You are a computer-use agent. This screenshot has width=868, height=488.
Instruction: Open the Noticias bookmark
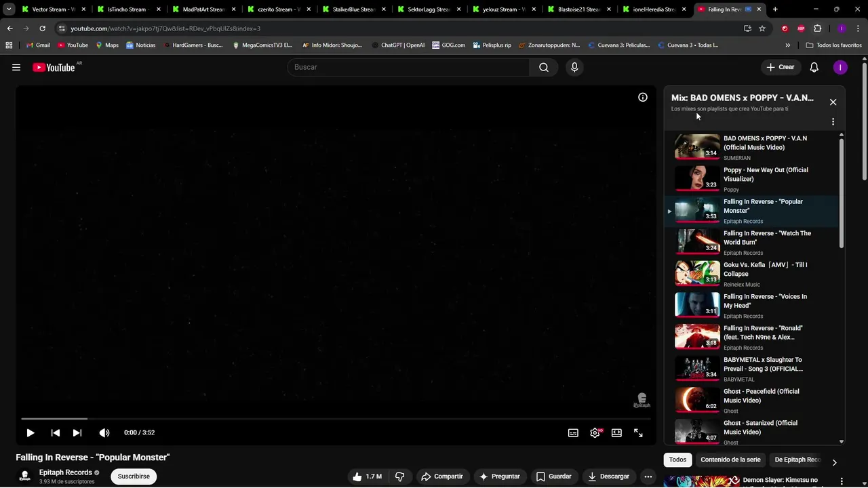(140, 45)
